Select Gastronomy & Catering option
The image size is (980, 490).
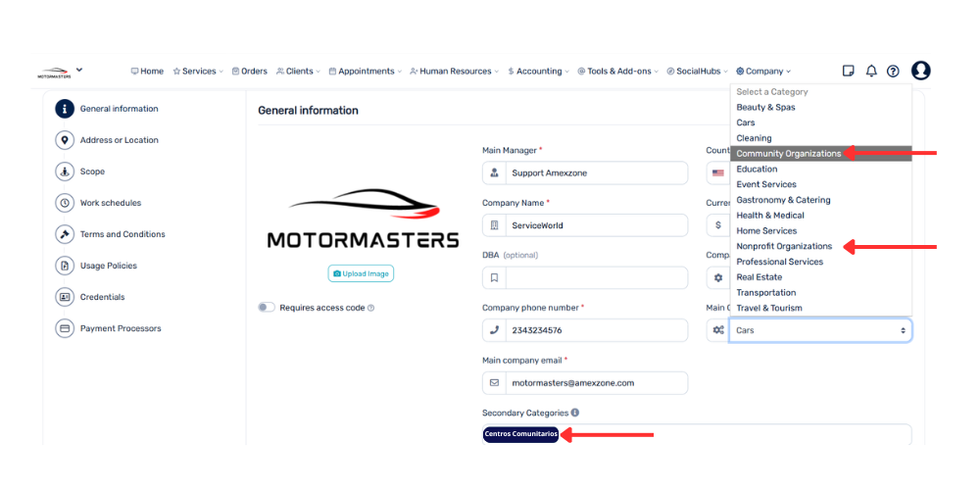[820, 200]
